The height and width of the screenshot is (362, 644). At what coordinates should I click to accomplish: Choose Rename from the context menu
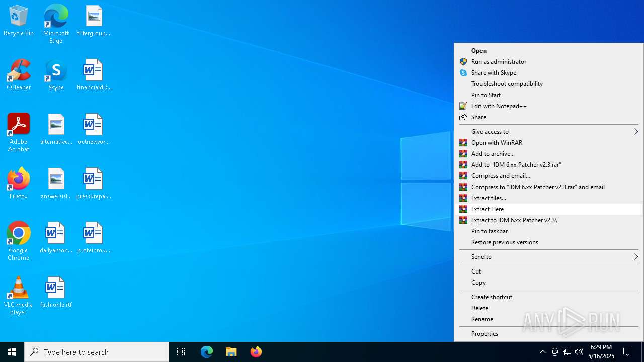[x=548, y=319]
